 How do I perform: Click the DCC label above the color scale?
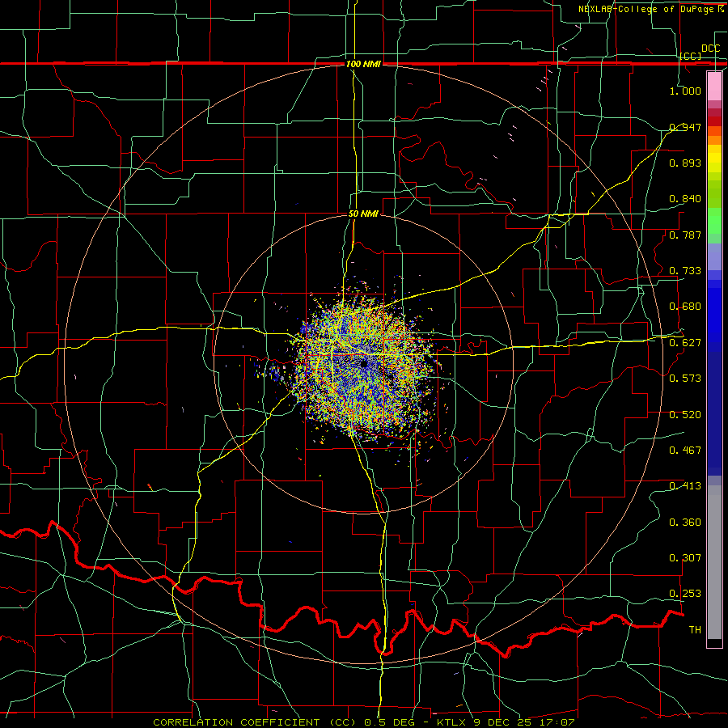click(x=710, y=49)
